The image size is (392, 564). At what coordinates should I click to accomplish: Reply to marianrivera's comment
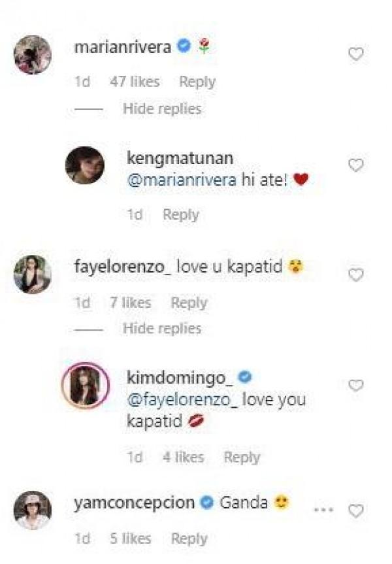point(197,82)
